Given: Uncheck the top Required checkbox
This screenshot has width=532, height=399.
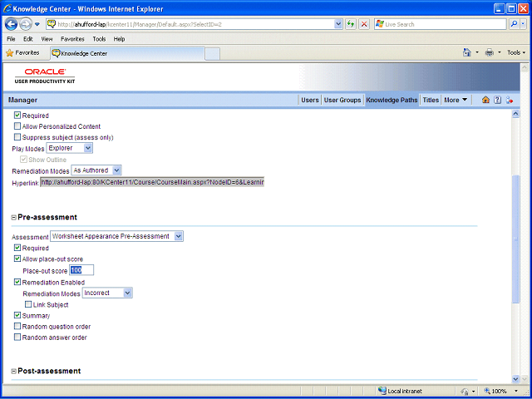Looking at the screenshot, I should [x=17, y=116].
